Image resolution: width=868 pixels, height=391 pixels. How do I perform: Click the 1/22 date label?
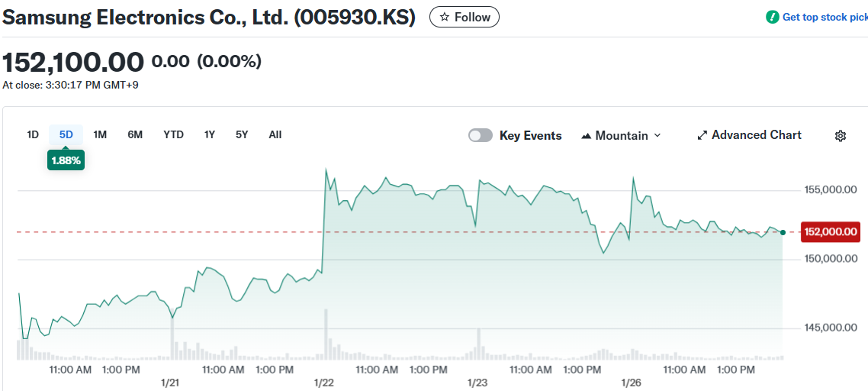coord(324,383)
